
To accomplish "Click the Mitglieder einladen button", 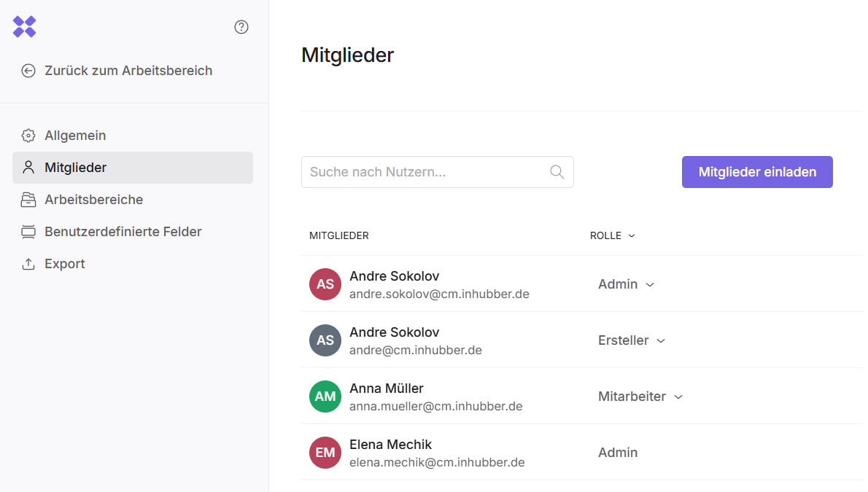I will [756, 172].
